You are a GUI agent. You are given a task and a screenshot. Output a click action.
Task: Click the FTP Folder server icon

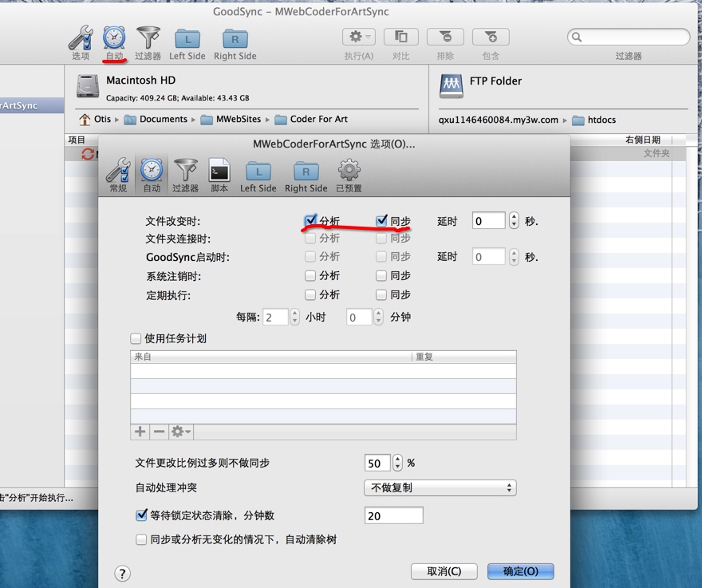tap(452, 86)
